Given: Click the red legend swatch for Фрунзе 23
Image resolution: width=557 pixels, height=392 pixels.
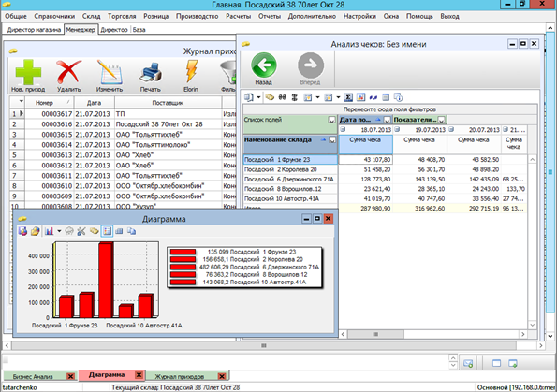Looking at the screenshot, I should (183, 252).
